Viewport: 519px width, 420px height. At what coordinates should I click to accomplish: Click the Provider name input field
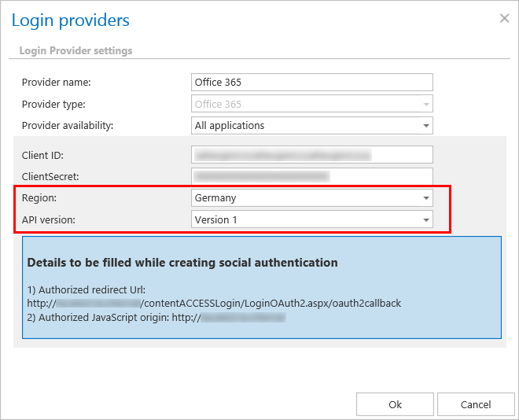[x=312, y=83]
